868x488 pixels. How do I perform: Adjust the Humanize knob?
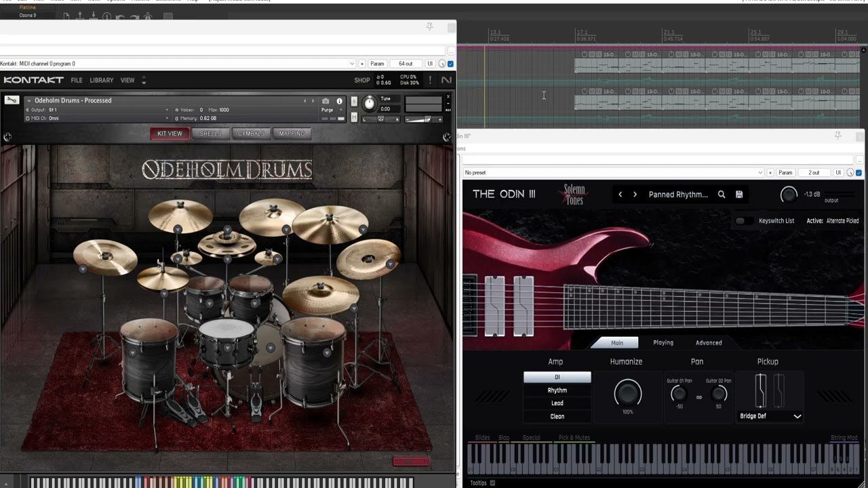click(627, 392)
